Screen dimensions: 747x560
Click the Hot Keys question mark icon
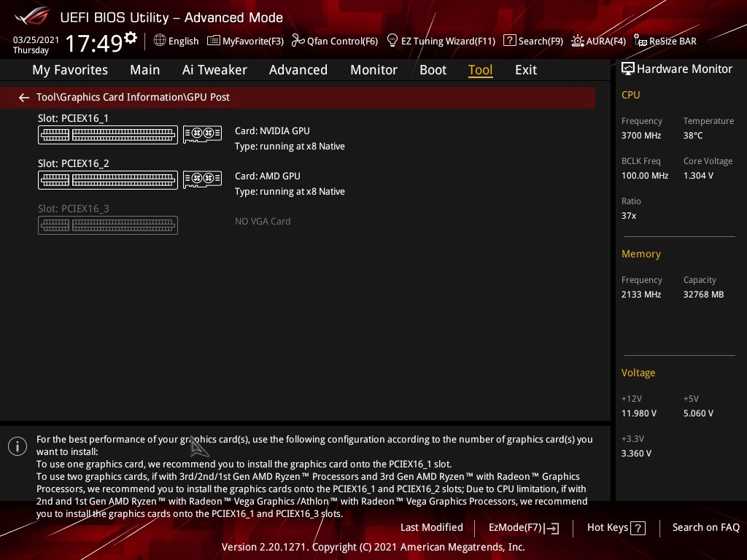pyautogui.click(x=638, y=528)
